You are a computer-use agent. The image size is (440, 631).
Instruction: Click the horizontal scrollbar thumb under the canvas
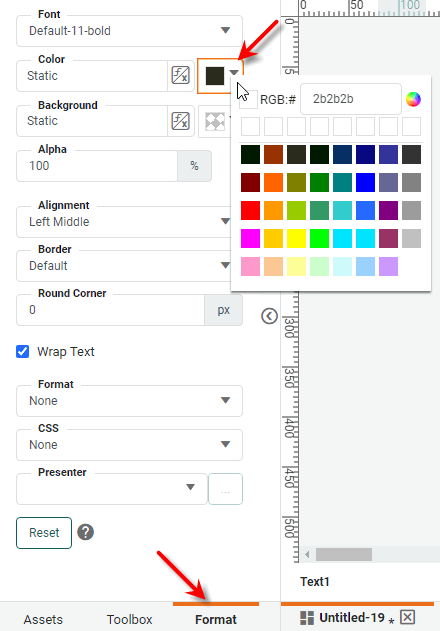point(344,554)
